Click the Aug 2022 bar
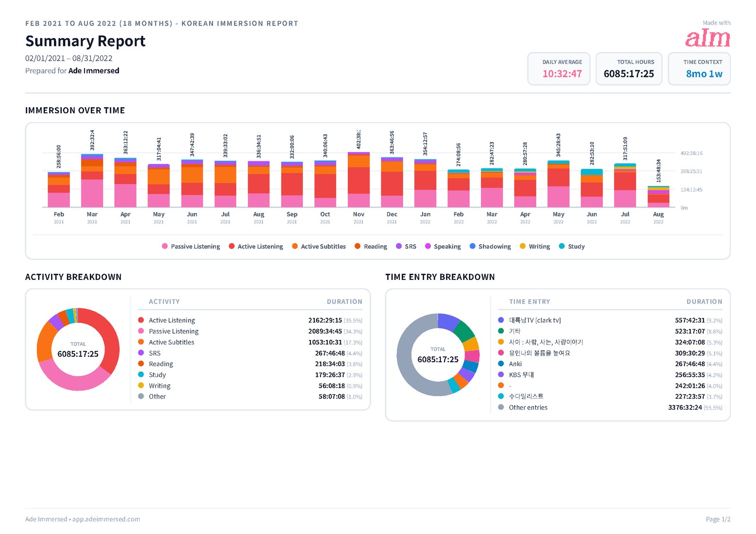This screenshot has width=756, height=534. (658, 196)
